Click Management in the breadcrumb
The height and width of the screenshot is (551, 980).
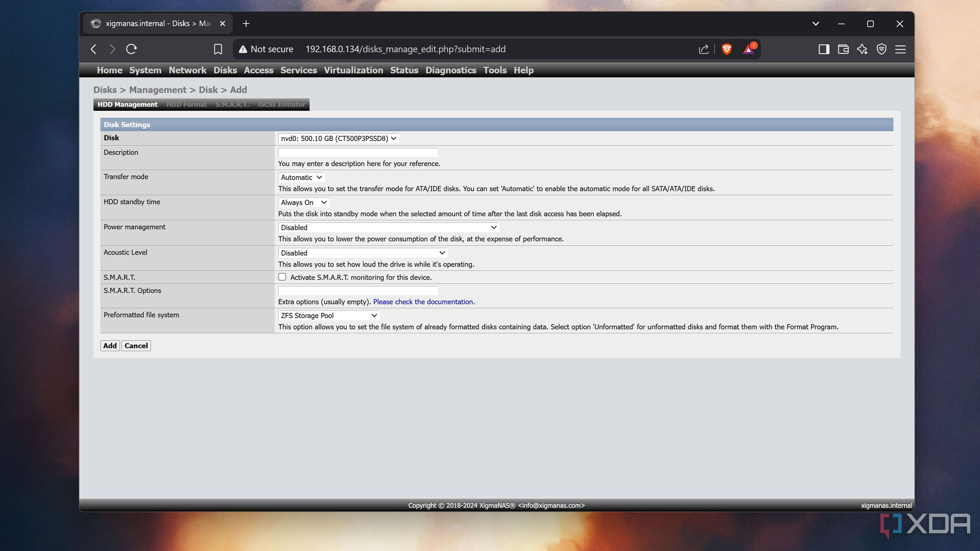pos(158,90)
